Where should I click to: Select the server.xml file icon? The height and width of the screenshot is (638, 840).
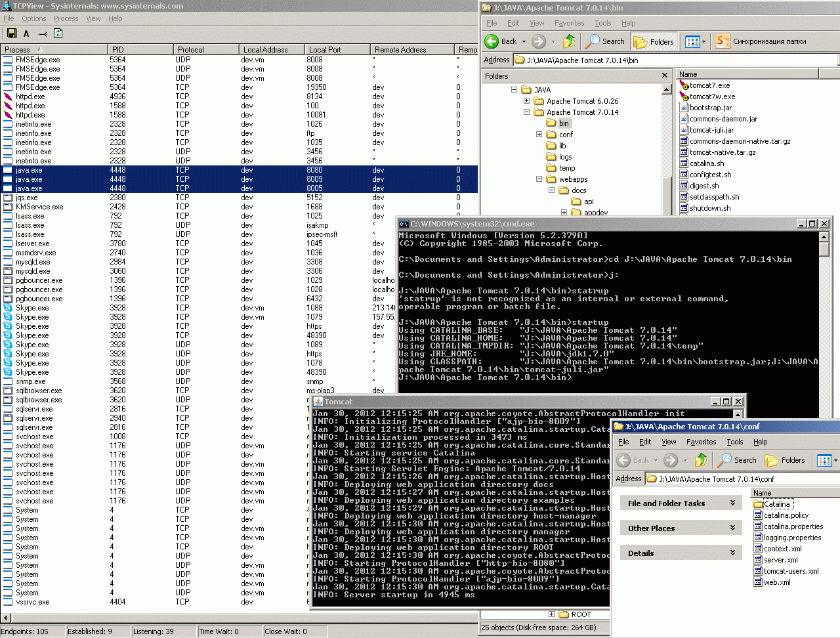click(758, 560)
